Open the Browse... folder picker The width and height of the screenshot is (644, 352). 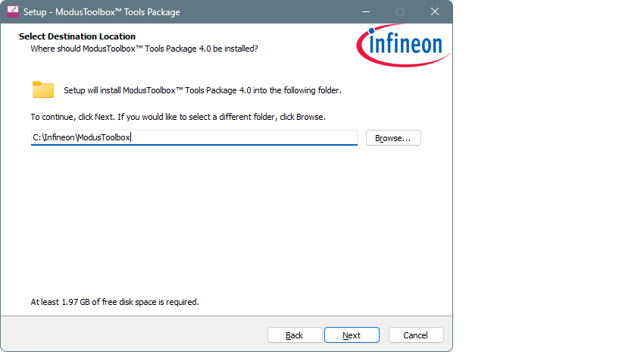tap(393, 138)
